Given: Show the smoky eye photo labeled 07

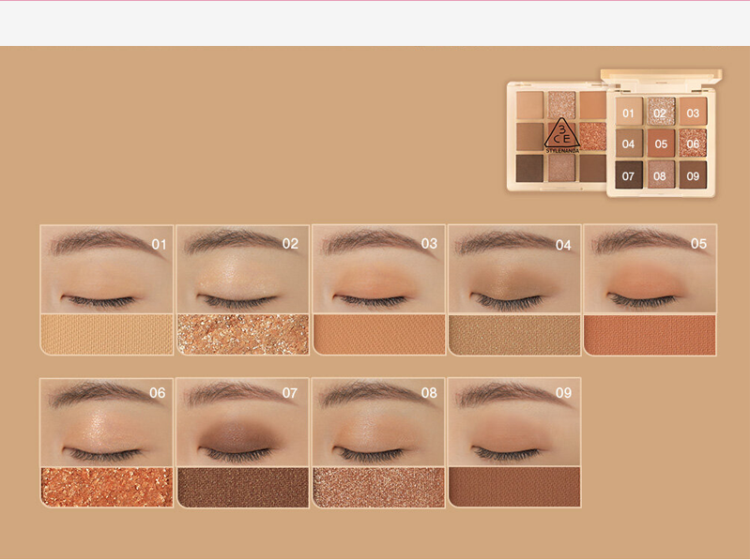Looking at the screenshot, I should point(242,422).
